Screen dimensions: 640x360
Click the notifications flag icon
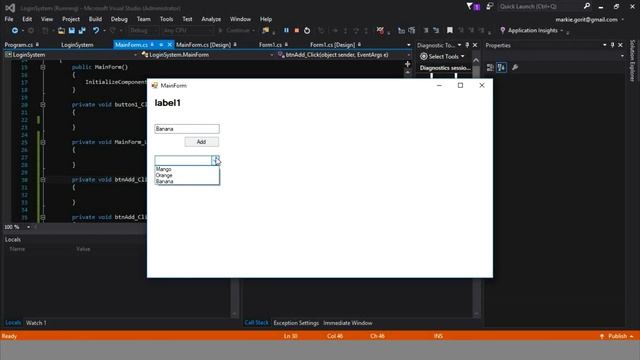point(469,6)
